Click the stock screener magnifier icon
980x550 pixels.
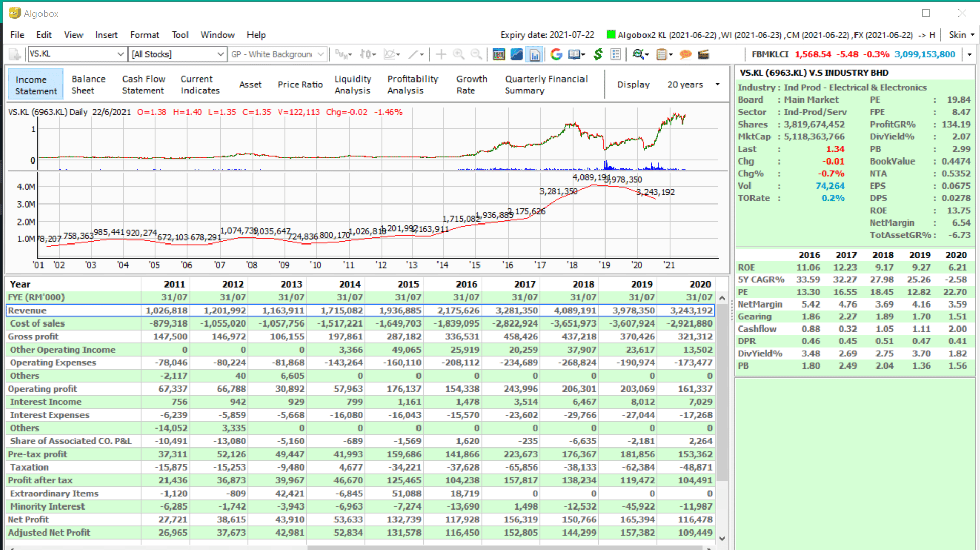point(638,54)
